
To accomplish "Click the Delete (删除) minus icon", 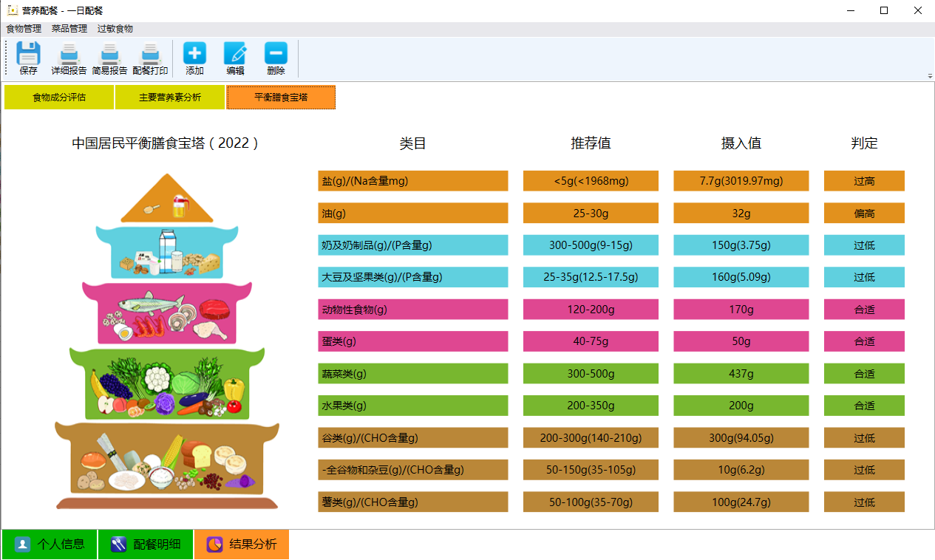I will pos(276,54).
